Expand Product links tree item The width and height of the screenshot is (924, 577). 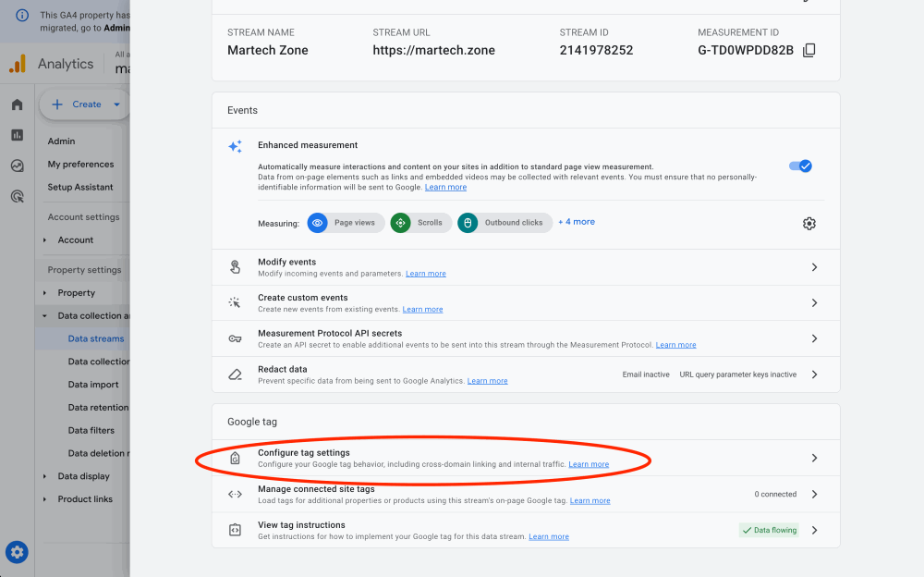tap(44, 499)
